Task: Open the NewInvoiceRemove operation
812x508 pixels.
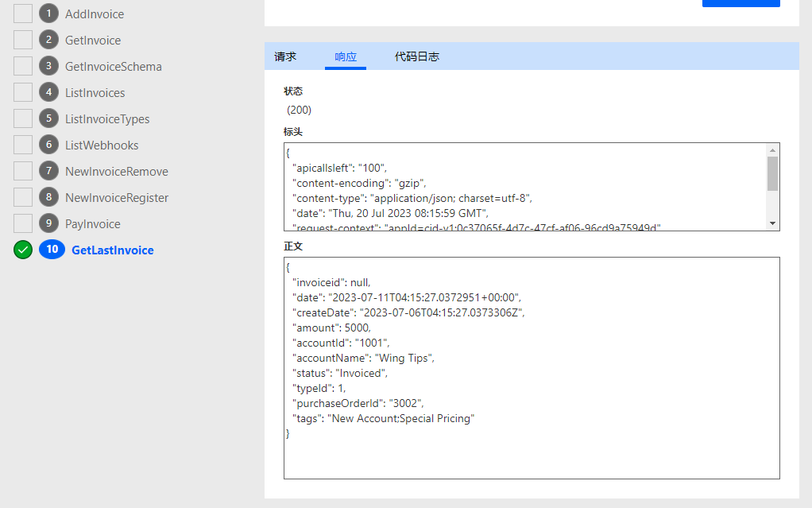Action: (117, 172)
